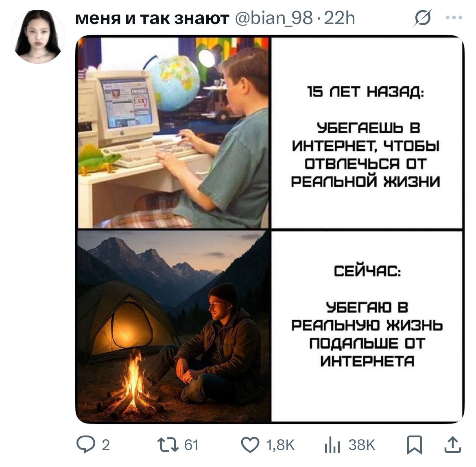Like the tweet with heart icon
The image size is (476, 467).
(x=250, y=445)
